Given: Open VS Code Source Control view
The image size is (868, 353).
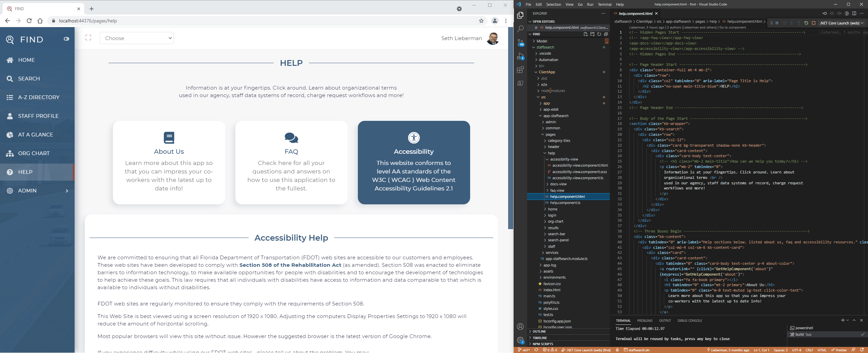Looking at the screenshot, I should [x=520, y=43].
